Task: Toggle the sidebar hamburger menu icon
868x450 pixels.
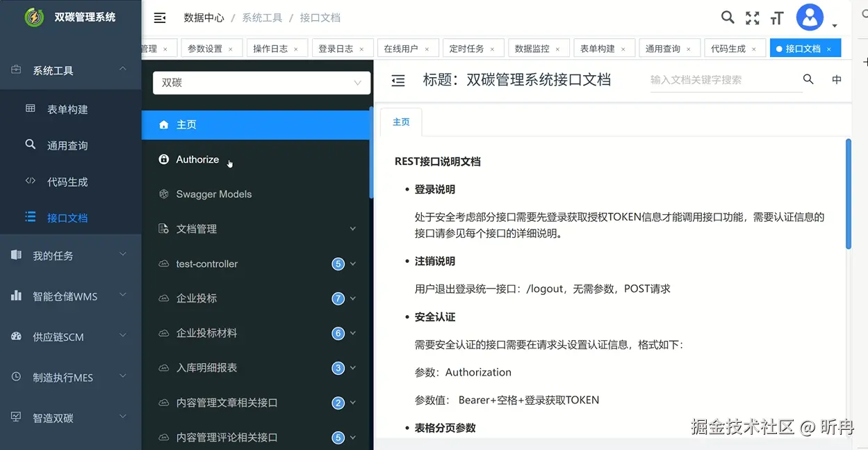Action: pyautogui.click(x=160, y=18)
